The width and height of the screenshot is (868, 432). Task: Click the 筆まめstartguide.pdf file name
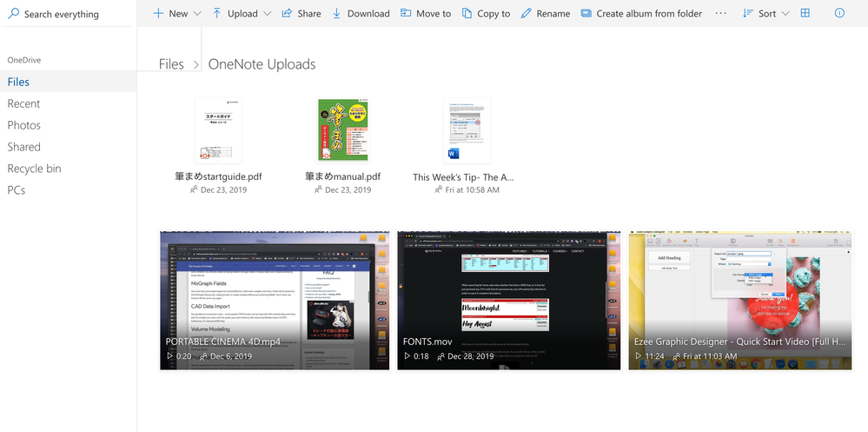point(218,176)
